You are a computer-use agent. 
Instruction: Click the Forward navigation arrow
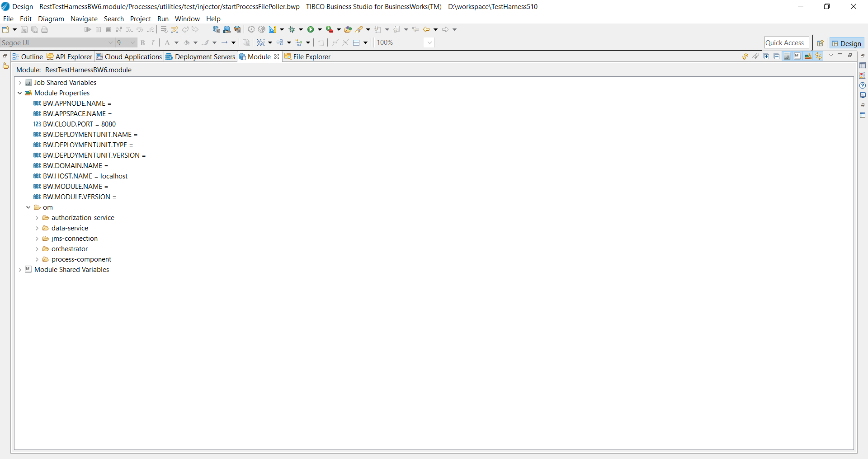point(445,30)
